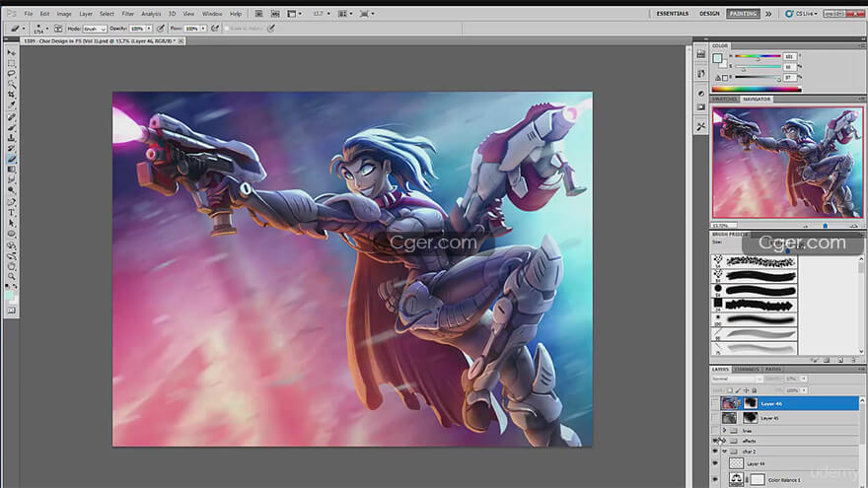This screenshot has width=868, height=488.
Task: Enable airbrush mode in options bar
Action: coord(215,29)
